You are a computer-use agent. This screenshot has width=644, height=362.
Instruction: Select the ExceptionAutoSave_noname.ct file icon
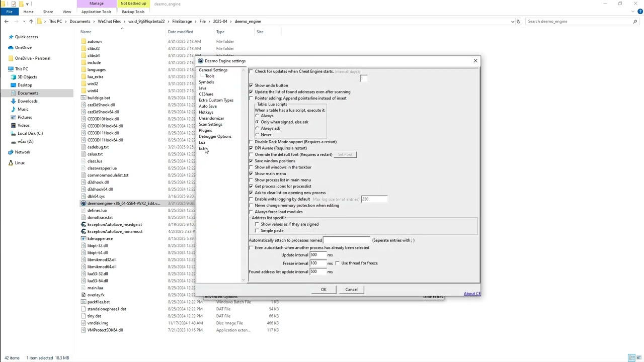pos(84,231)
